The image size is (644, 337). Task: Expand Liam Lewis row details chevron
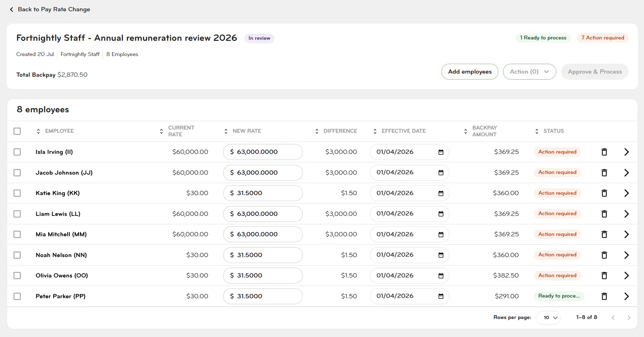coord(626,214)
